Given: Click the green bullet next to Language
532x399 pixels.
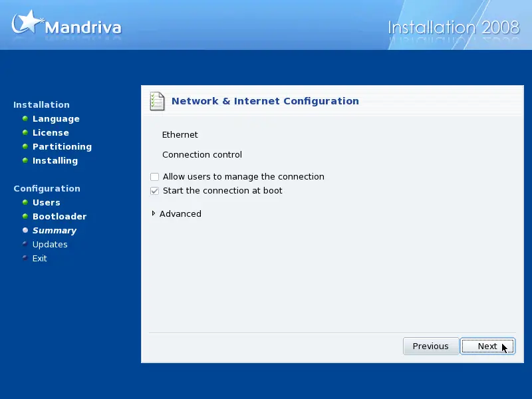Looking at the screenshot, I should (x=25, y=118).
